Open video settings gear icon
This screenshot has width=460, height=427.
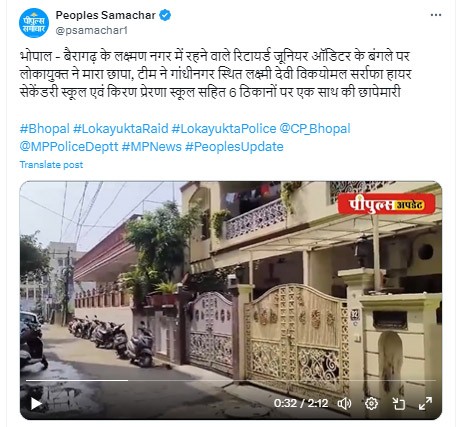[x=371, y=404]
